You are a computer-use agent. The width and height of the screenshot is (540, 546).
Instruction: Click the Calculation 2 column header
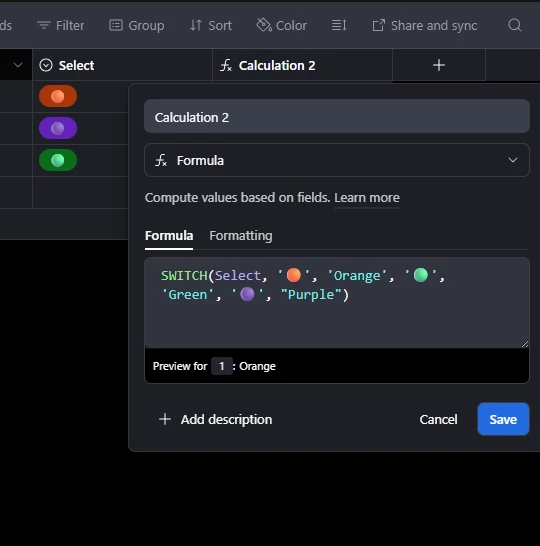click(x=302, y=65)
